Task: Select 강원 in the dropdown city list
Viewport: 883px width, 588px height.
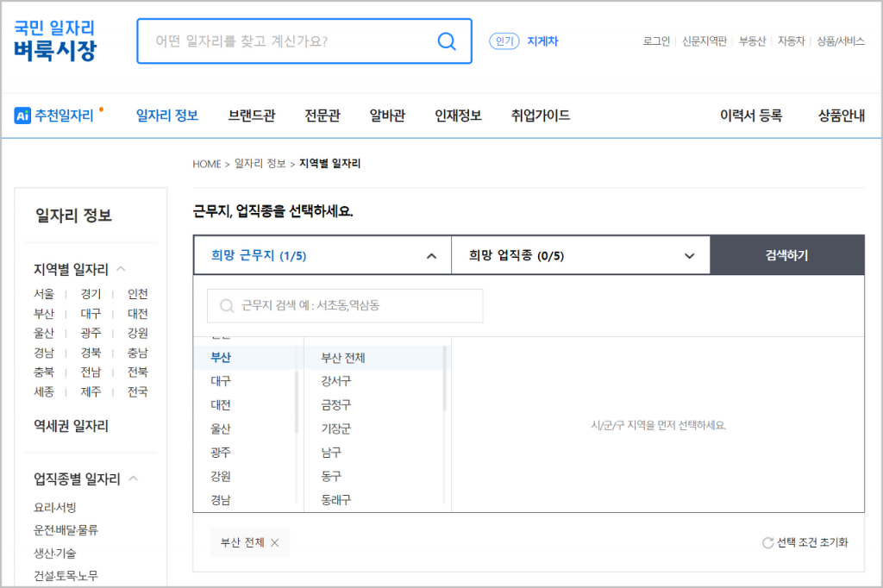Action: click(x=221, y=477)
